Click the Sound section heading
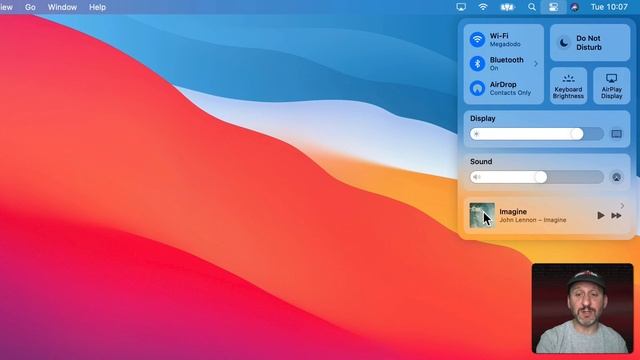Image resolution: width=640 pixels, height=360 pixels. pos(481,162)
